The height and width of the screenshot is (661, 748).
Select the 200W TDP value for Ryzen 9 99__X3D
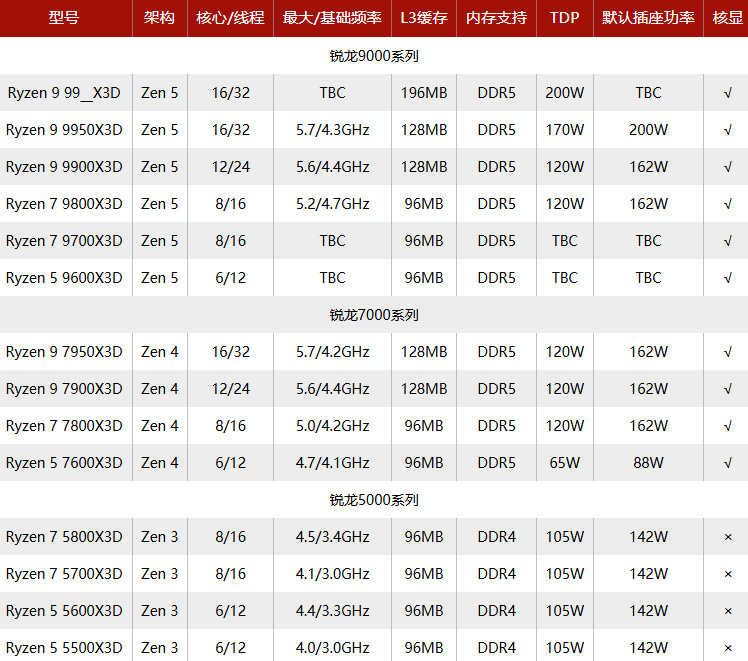[565, 93]
